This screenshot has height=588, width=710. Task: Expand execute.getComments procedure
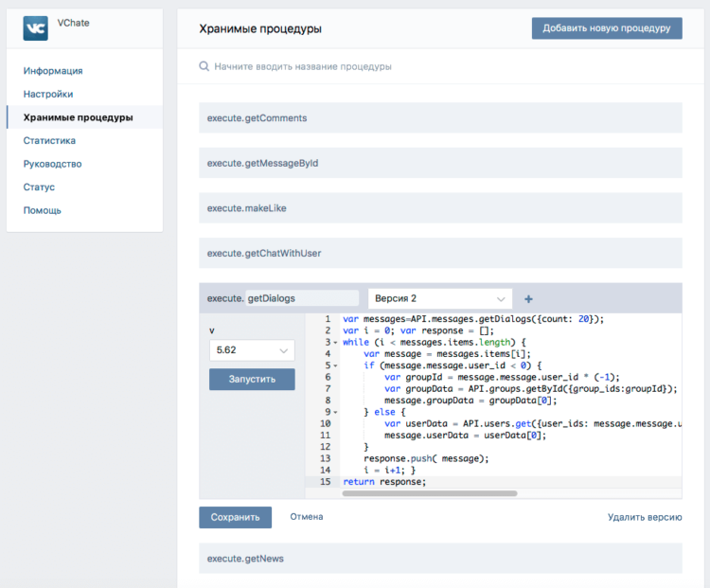440,117
